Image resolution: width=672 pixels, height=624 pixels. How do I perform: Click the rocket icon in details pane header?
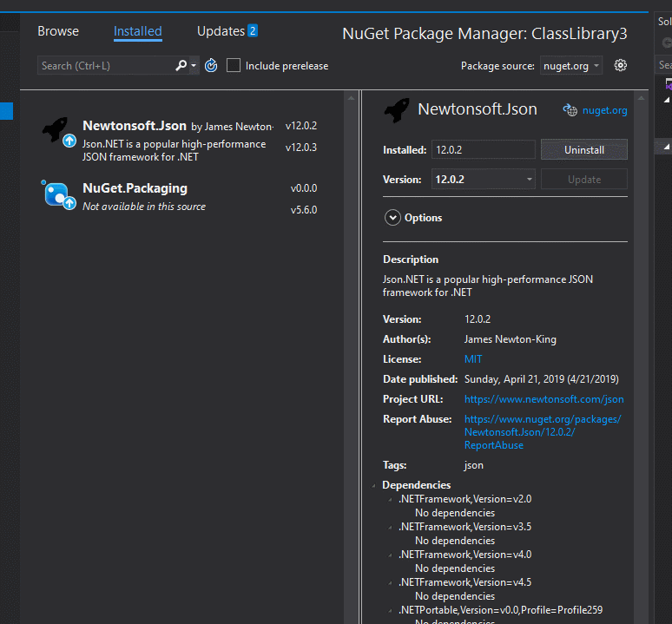[x=397, y=110]
